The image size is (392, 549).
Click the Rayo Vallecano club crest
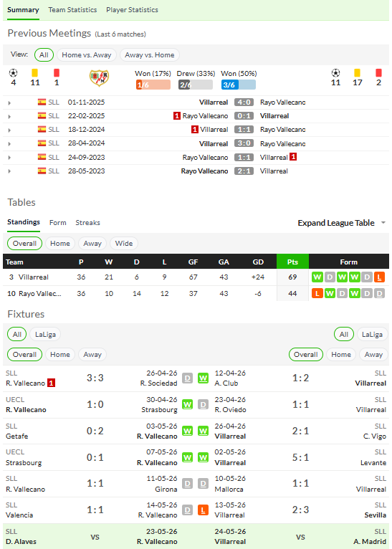tap(99, 77)
